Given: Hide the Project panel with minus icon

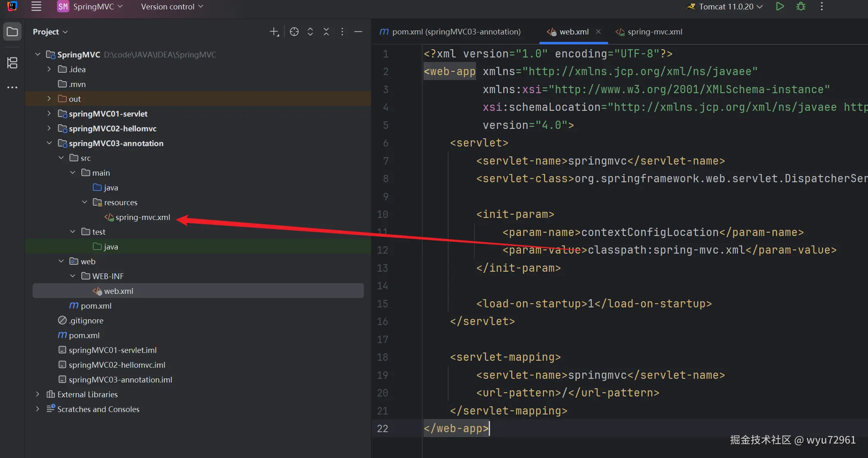Looking at the screenshot, I should [x=358, y=32].
